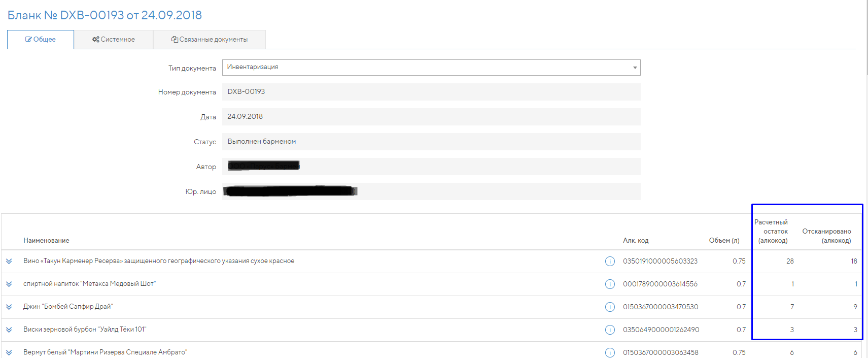Expand the Бомбей Сапфир Драй row
Image resolution: width=868 pixels, height=358 pixels.
9,307
